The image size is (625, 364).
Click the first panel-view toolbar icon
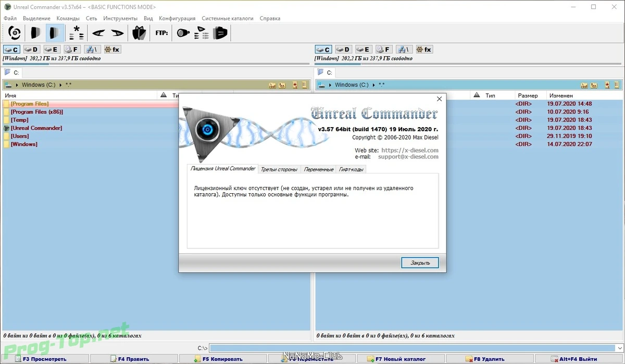(35, 33)
